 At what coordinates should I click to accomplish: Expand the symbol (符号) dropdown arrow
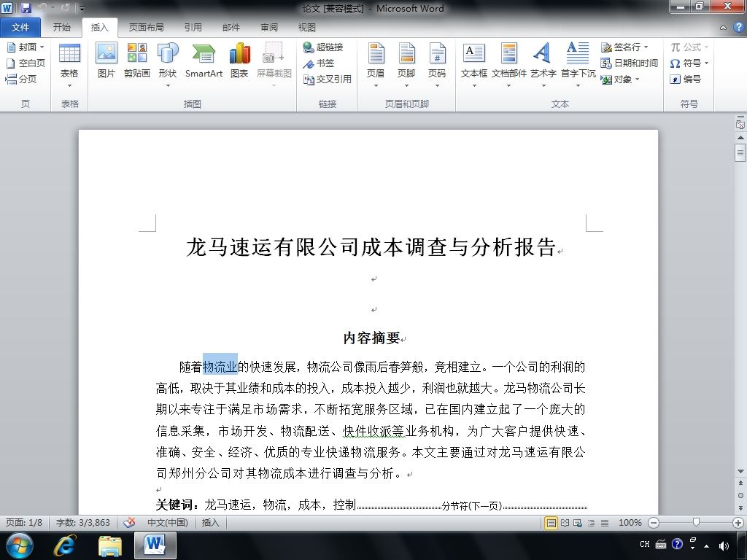pos(706,63)
